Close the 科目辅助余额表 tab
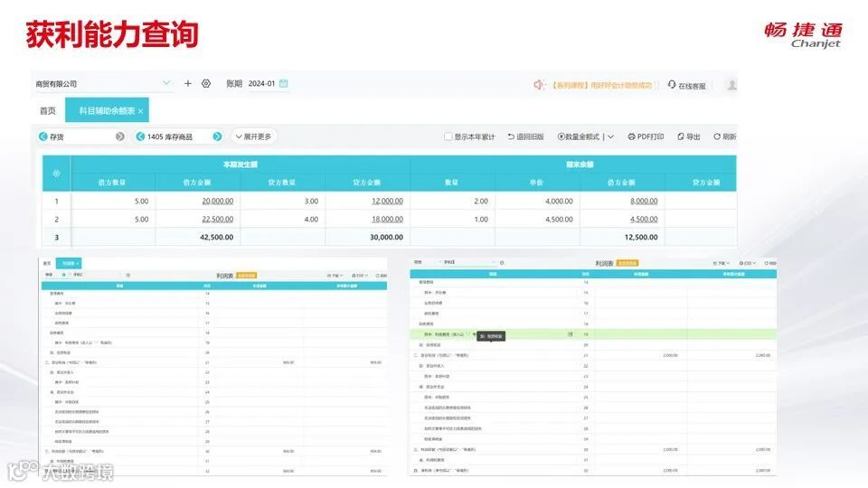 click(x=141, y=111)
